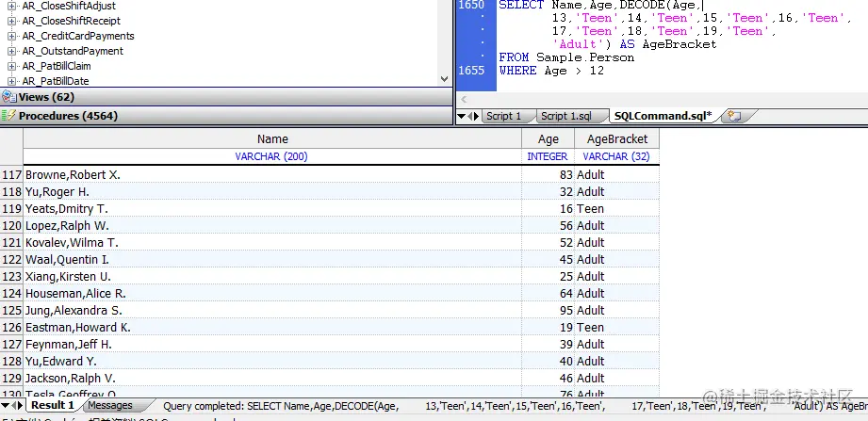Expand the AR_CloseShiftReceipt tree node
The image size is (868, 421).
point(11,21)
